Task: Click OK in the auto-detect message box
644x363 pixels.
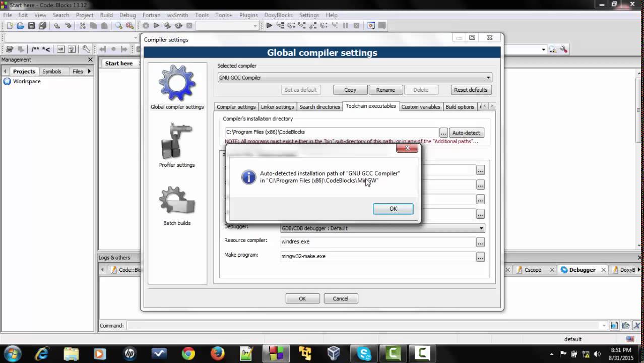Action: tap(393, 209)
